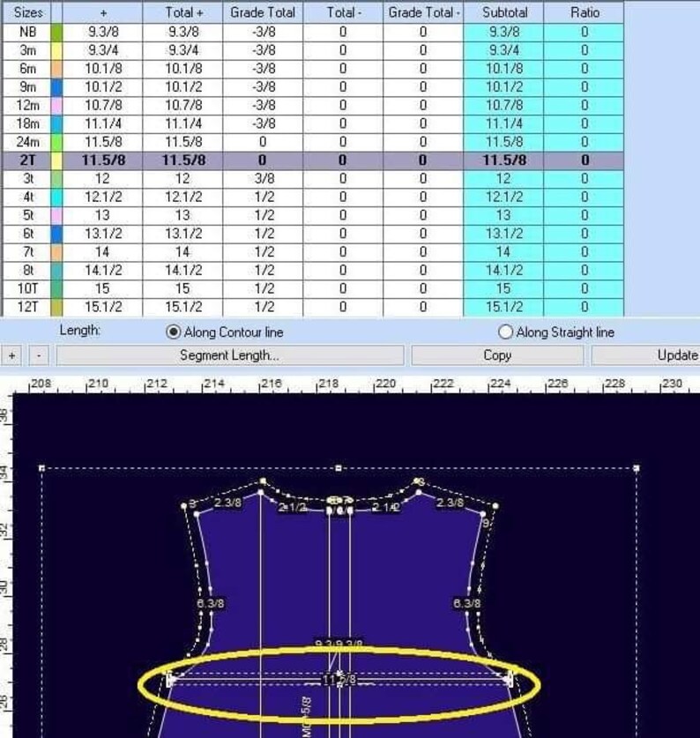Click the 9m size color swatch
This screenshot has height=738, width=700.
[56, 87]
